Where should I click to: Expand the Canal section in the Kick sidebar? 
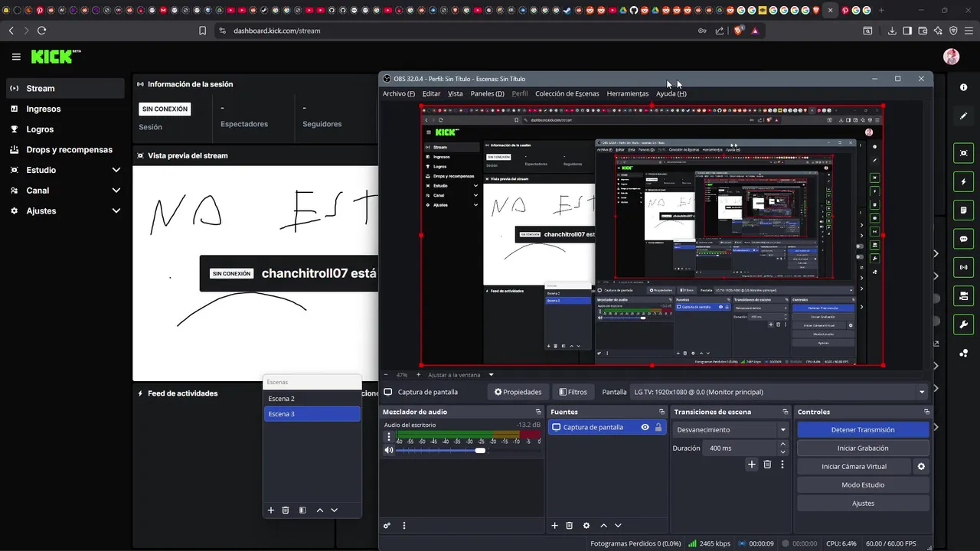tap(116, 191)
